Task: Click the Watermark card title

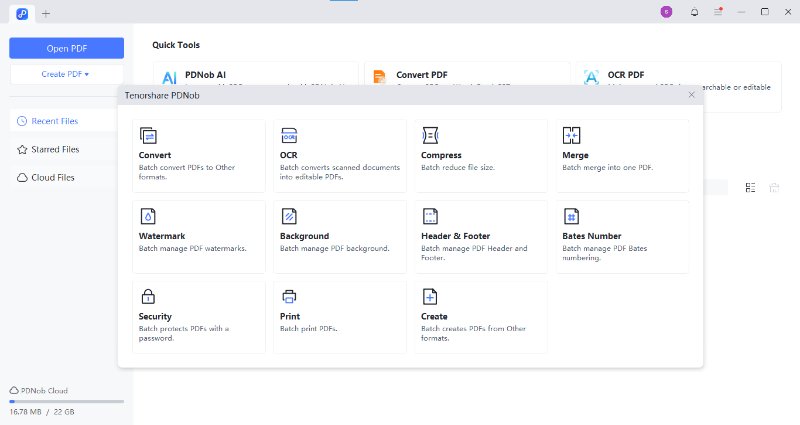Action: coord(162,236)
